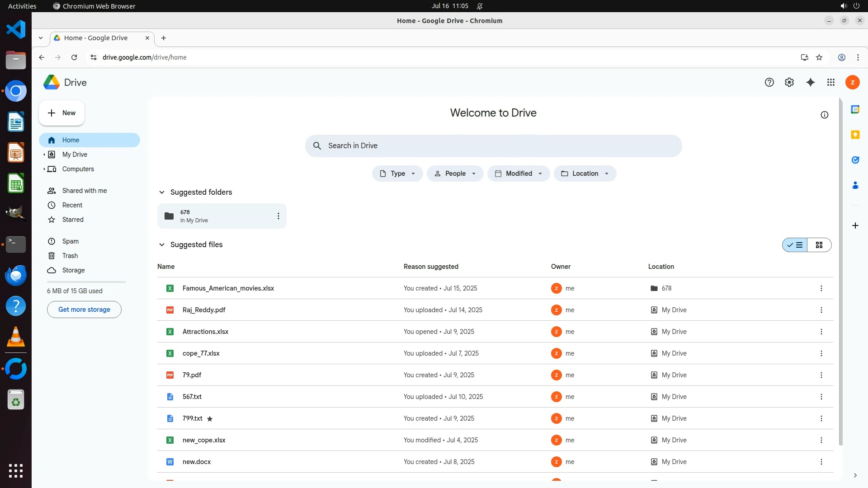The image size is (868, 488).
Task: Open the Type filter dropdown
Action: tap(397, 174)
